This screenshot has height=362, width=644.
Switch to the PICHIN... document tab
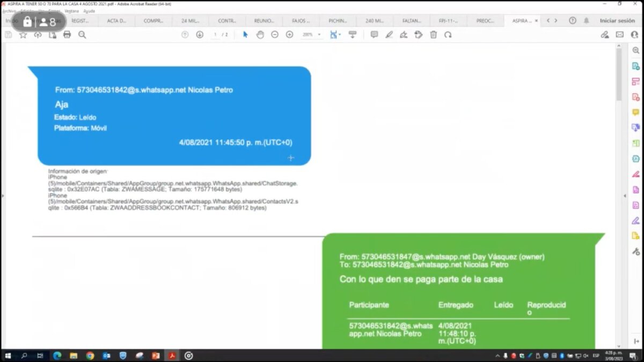click(x=338, y=20)
